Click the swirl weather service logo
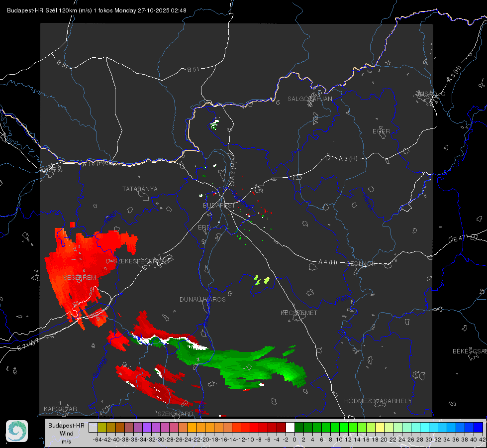 click(x=17, y=431)
